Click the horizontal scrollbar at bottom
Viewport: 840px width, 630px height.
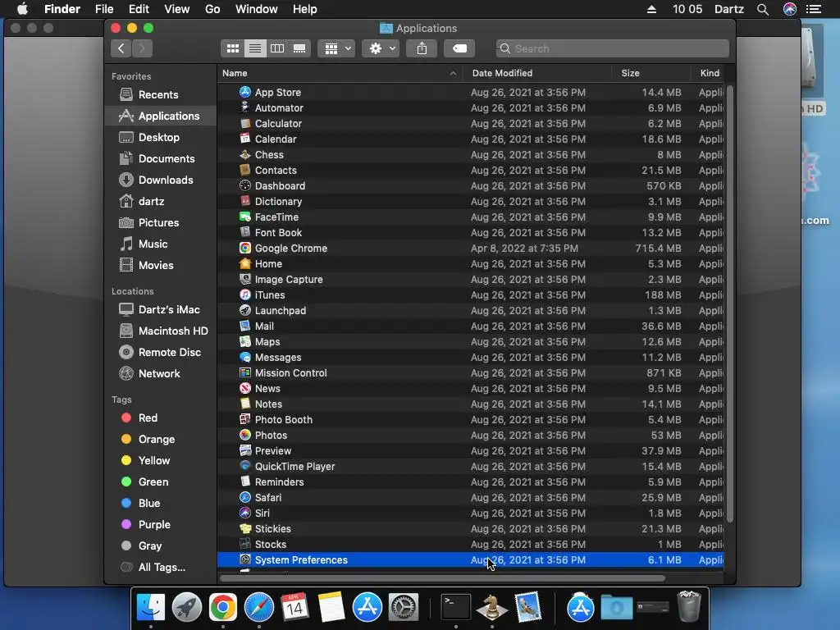coord(442,578)
